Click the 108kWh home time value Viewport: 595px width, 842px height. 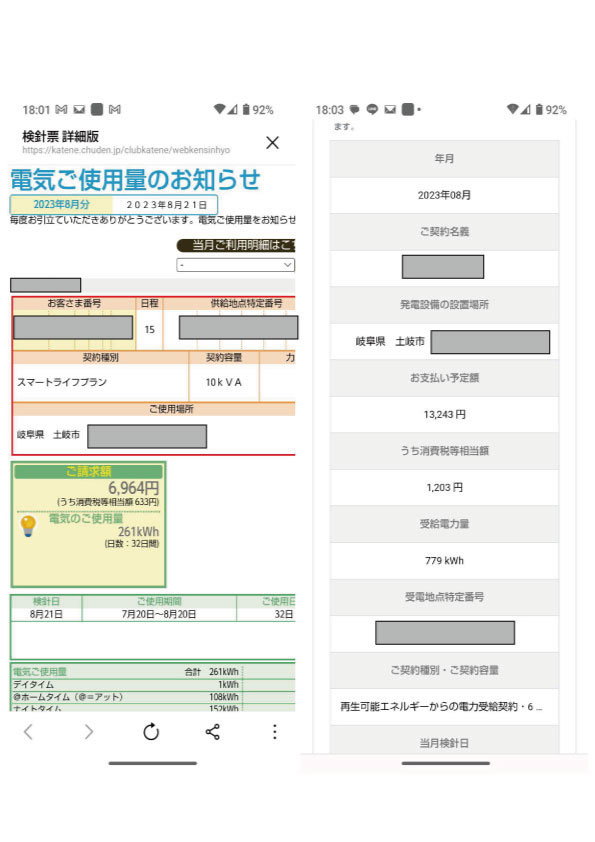click(x=224, y=697)
